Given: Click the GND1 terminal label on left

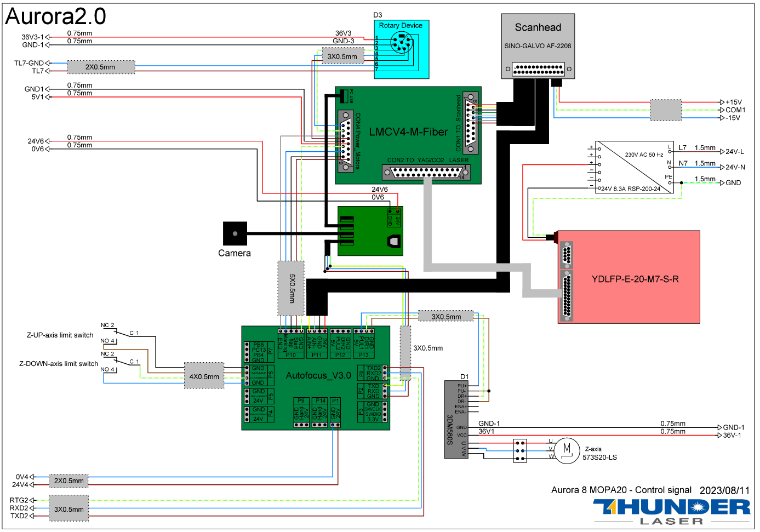Looking at the screenshot, I should pyautogui.click(x=34, y=89).
